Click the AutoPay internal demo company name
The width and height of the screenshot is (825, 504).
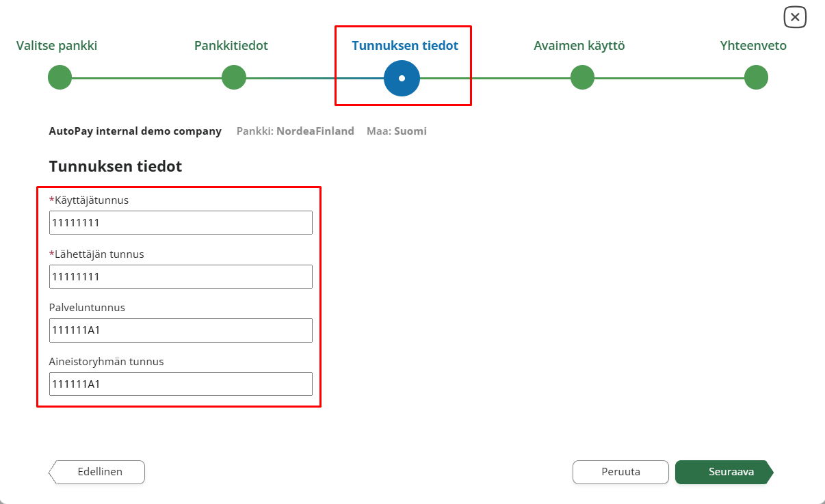tap(135, 131)
